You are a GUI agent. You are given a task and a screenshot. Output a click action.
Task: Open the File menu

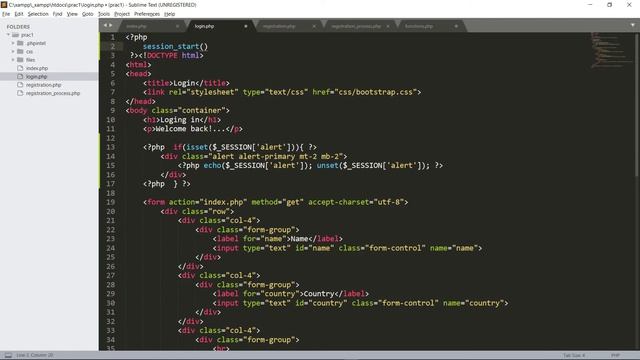(x=6, y=14)
